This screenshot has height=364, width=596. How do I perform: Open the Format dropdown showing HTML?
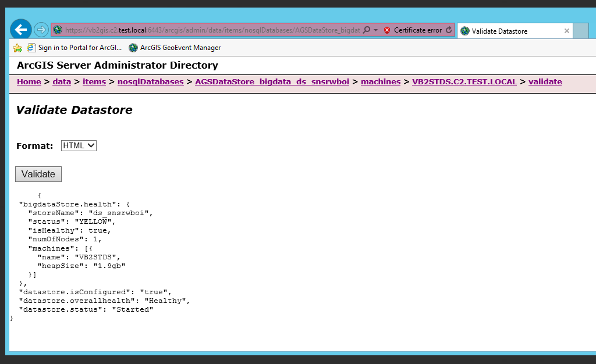pyautogui.click(x=79, y=146)
